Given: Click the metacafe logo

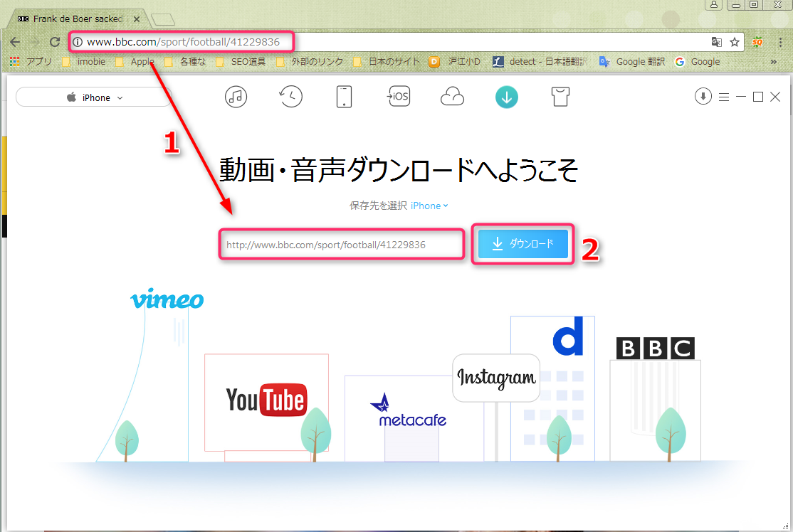Looking at the screenshot, I should pos(409,411).
